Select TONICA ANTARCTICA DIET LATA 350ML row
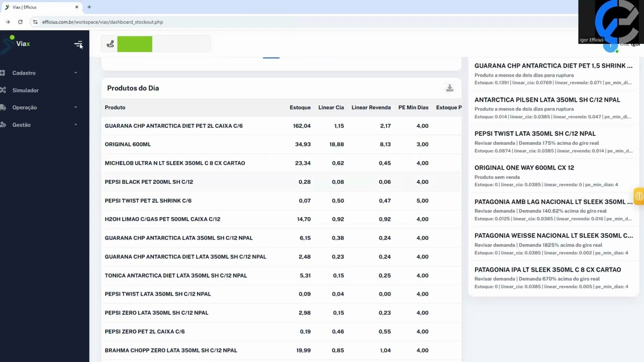 coord(281,276)
